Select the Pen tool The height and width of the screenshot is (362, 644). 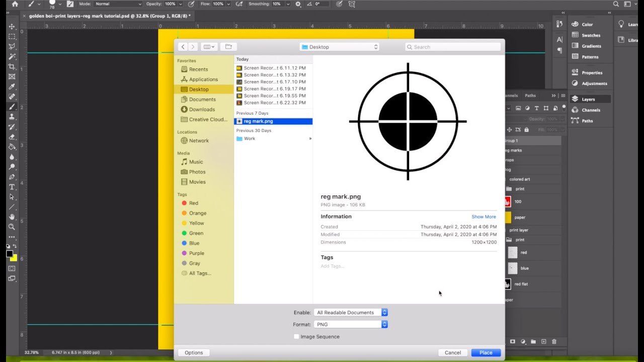[12, 177]
